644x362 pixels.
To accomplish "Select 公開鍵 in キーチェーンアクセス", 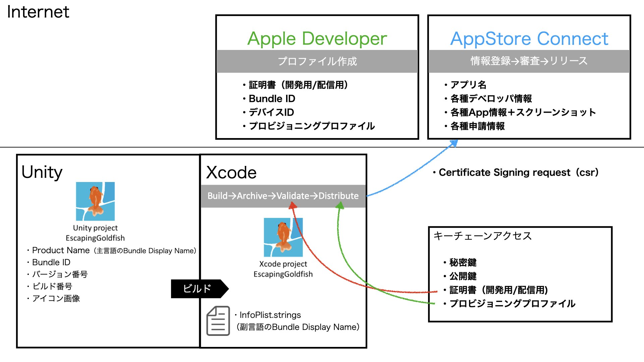I will (460, 276).
